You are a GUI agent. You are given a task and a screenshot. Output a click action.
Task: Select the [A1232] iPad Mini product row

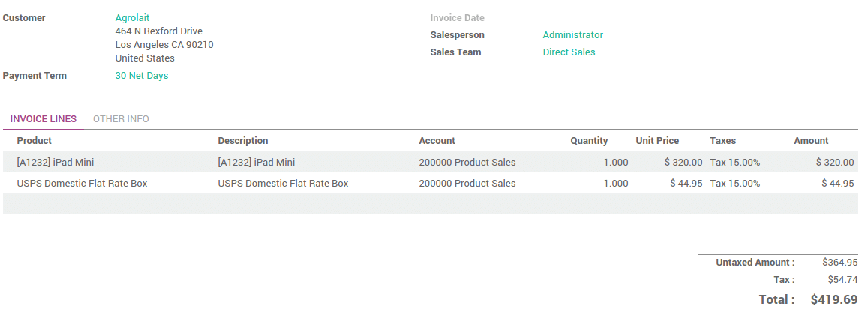[x=56, y=162]
